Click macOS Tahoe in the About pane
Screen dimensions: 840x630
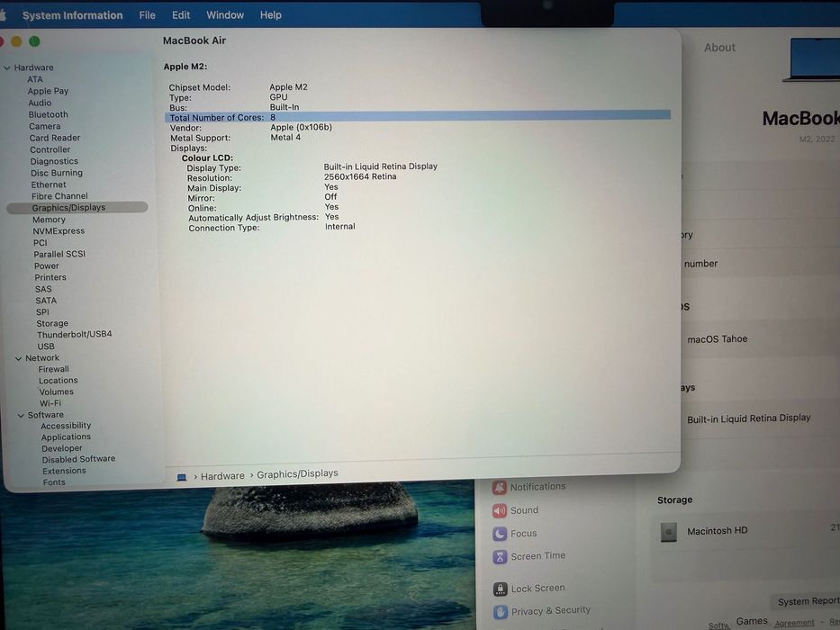[718, 339]
